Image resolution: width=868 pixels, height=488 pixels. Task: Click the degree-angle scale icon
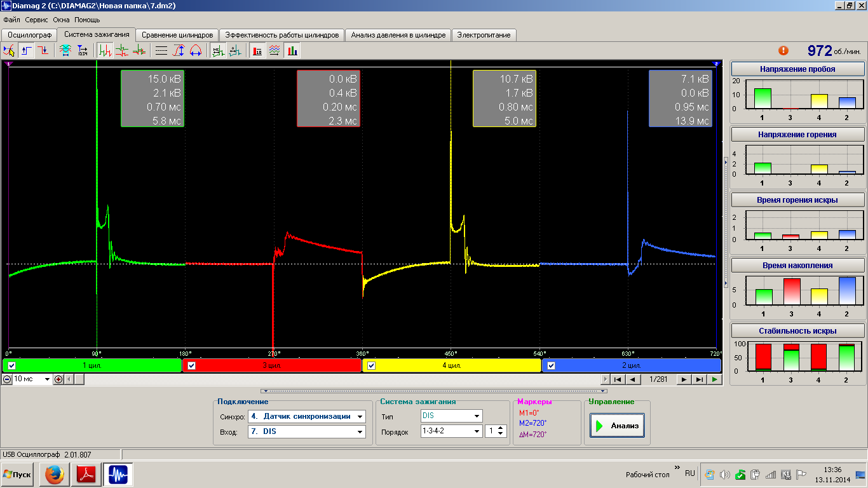point(235,51)
